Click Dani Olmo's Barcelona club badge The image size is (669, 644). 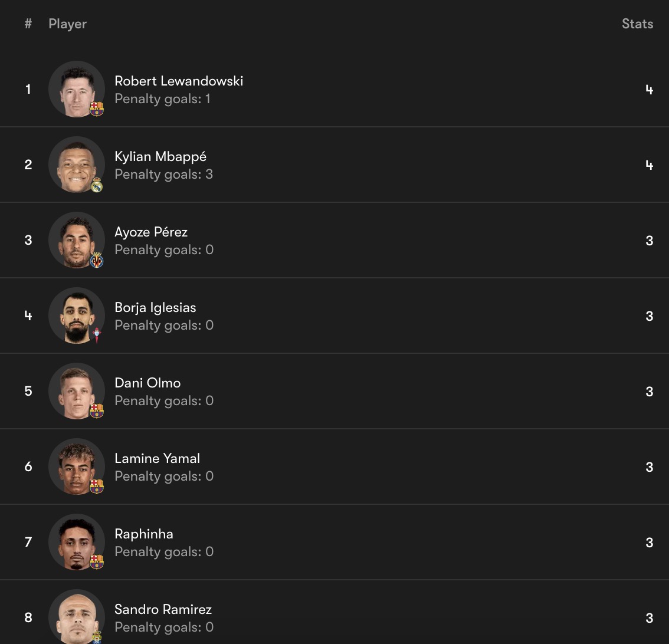click(x=97, y=411)
